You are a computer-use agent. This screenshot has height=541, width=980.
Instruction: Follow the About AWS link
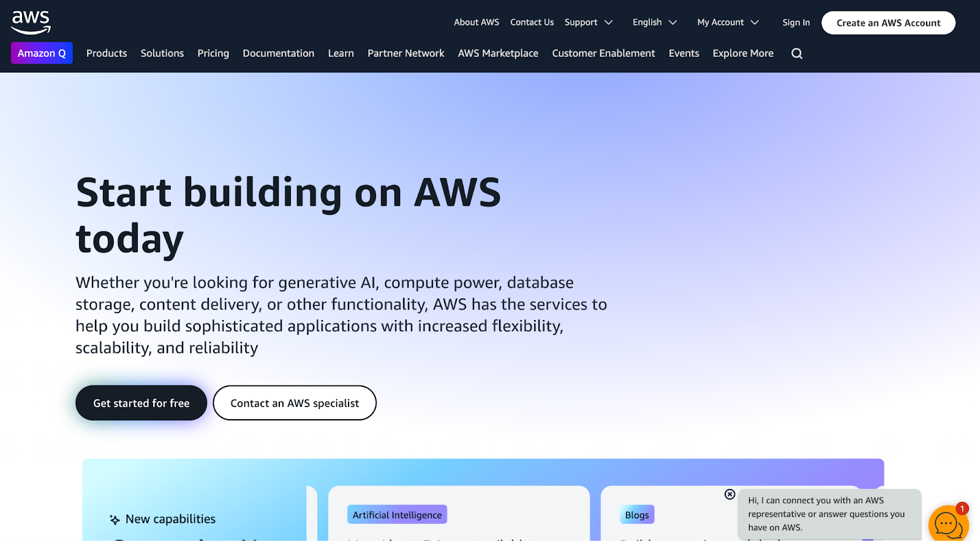pyautogui.click(x=477, y=22)
